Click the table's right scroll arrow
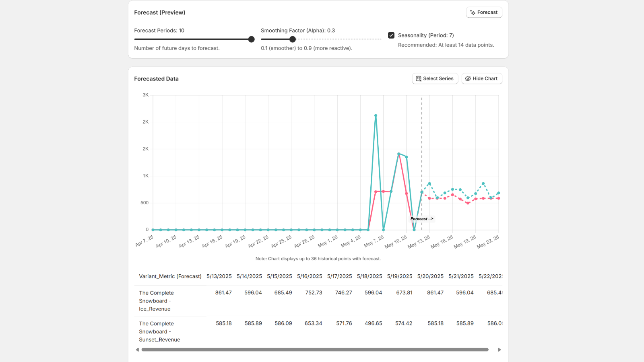This screenshot has height=362, width=644. [x=499, y=350]
